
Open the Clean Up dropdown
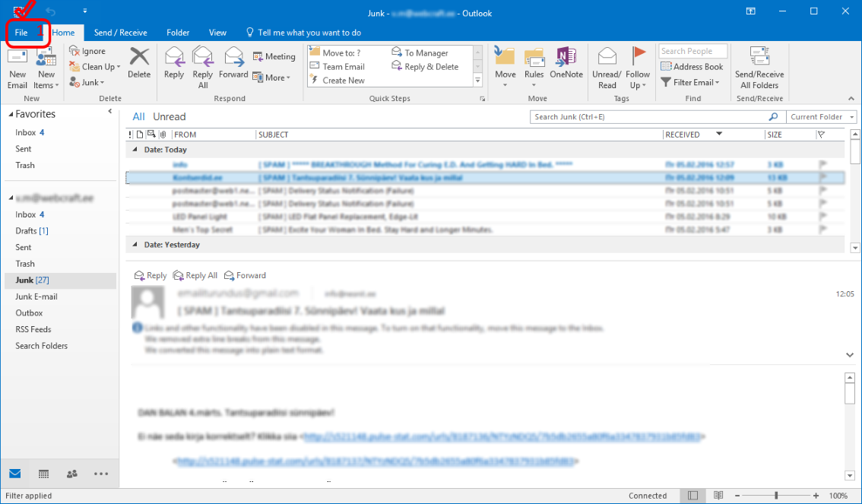click(94, 66)
